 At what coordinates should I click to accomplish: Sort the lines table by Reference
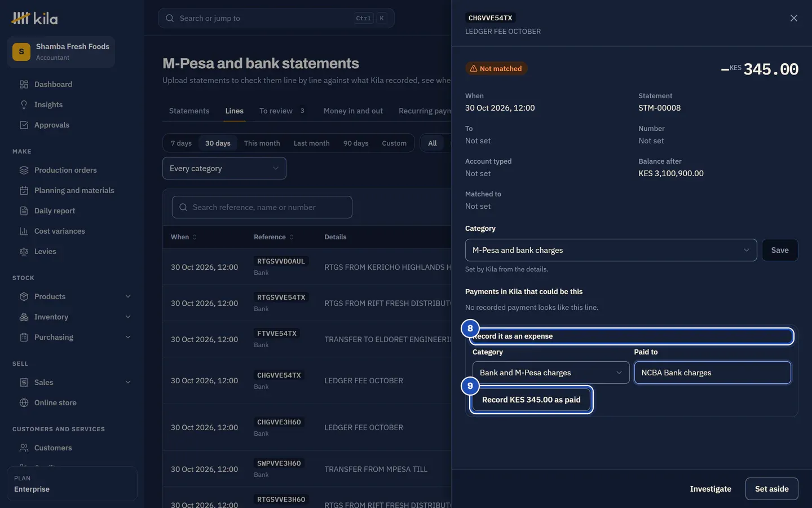click(x=274, y=237)
